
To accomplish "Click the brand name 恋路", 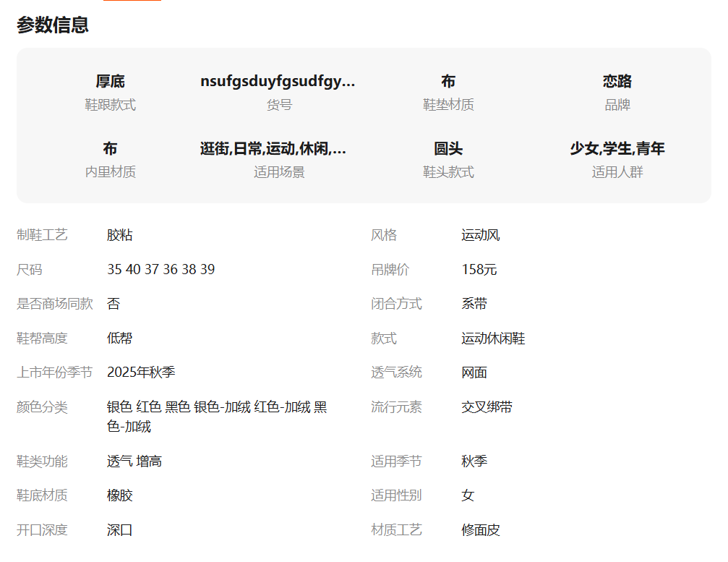I will tap(617, 81).
